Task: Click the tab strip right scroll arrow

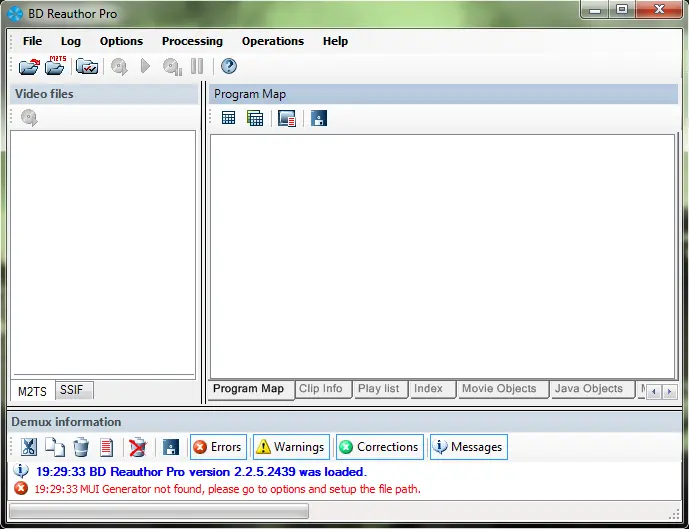Action: (670, 391)
